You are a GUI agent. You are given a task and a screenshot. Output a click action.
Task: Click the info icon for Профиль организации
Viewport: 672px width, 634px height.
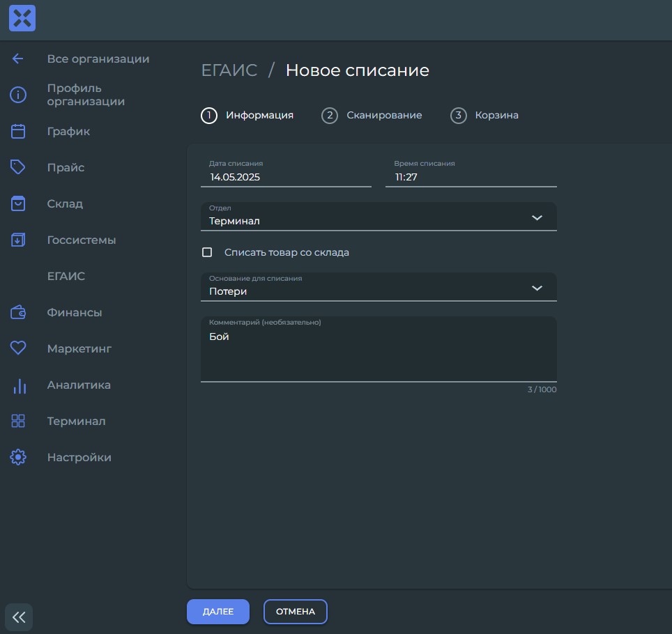tap(18, 95)
